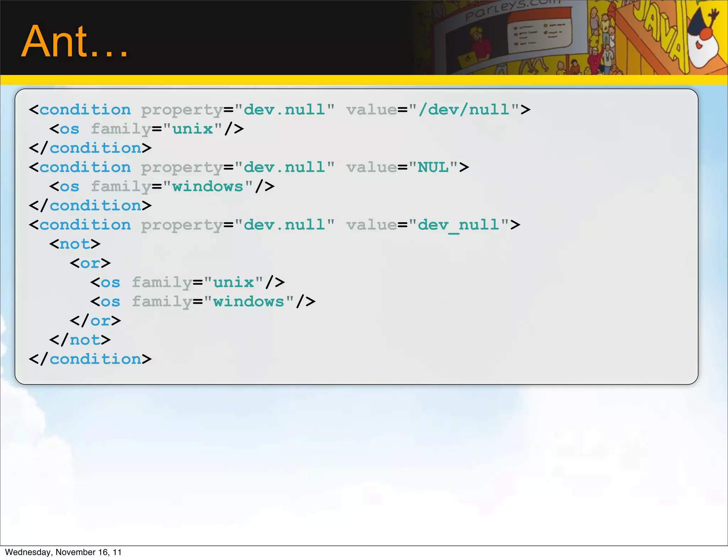This screenshot has width=728, height=560.
Task: Click the closing </or> tag
Action: coord(95,321)
